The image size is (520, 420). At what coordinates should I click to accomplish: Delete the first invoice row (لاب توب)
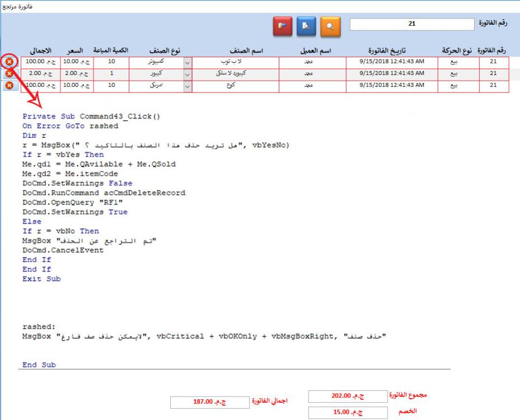[9, 61]
